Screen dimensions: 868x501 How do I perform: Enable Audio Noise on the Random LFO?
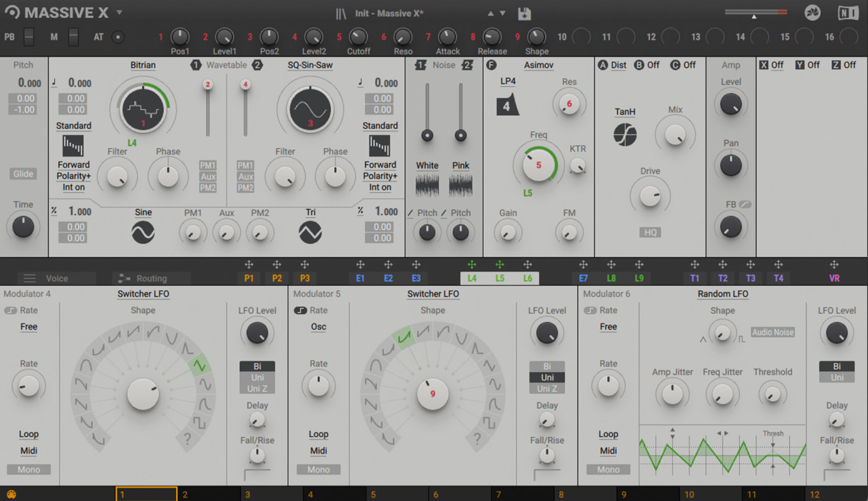(x=773, y=332)
